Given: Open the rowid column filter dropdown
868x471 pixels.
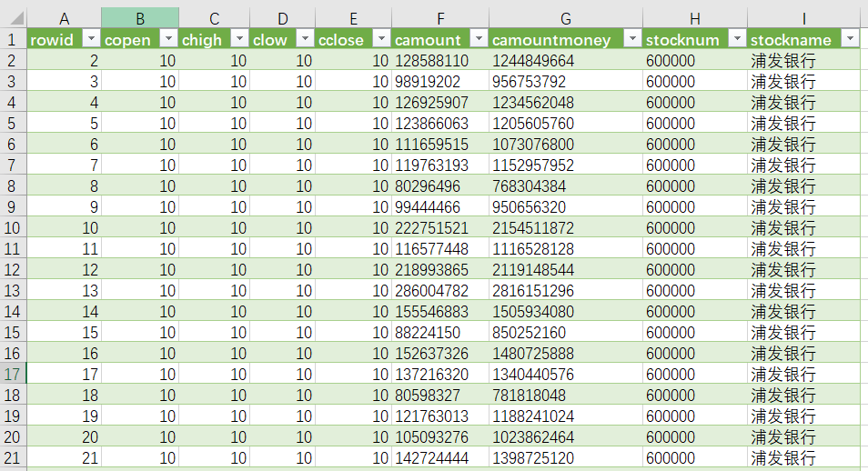Looking at the screenshot, I should (x=91, y=39).
